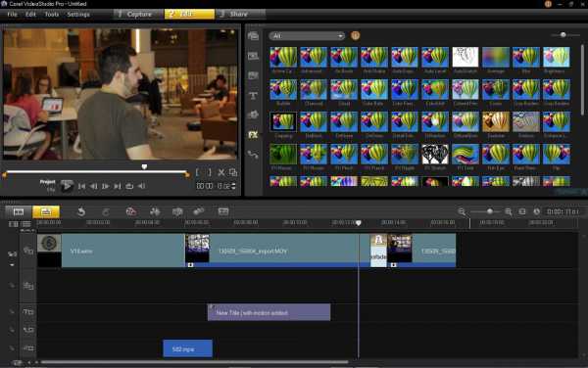The width and height of the screenshot is (588, 368).
Task: Open the FX filter library panel
Action: 253,135
